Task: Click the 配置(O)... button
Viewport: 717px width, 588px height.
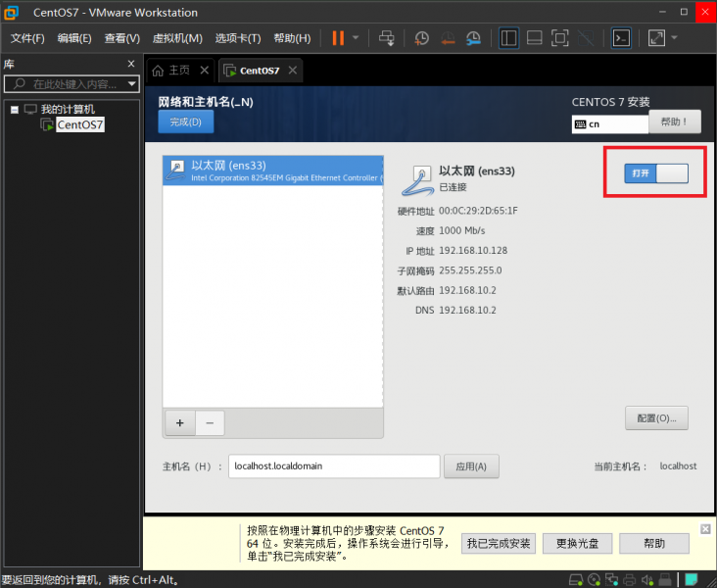Action: (656, 417)
